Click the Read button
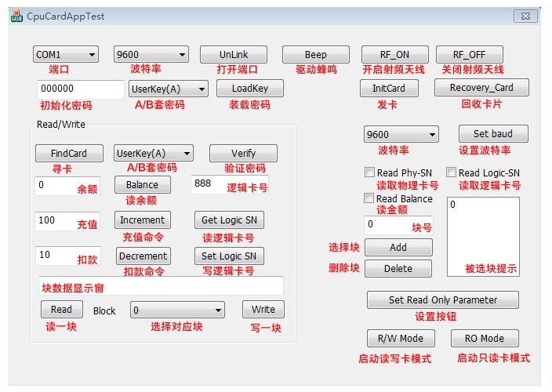552x392 pixels. [62, 310]
